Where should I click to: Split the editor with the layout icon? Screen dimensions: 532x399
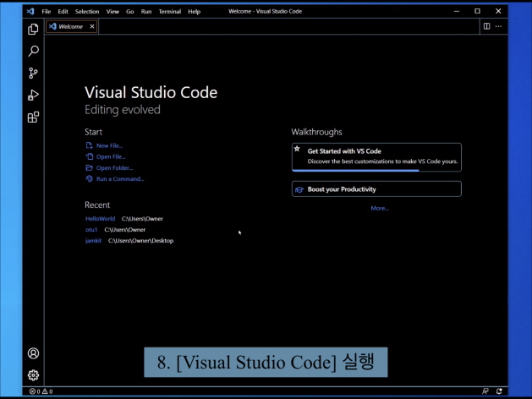486,26
